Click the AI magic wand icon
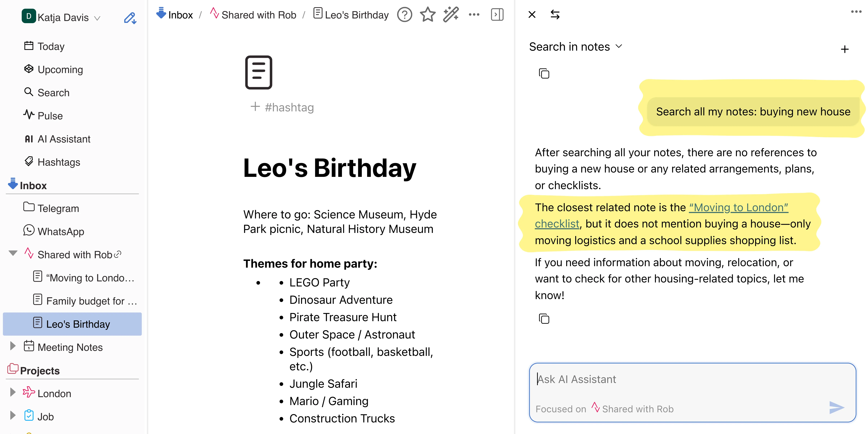Viewport: 868px width, 434px height. (x=451, y=14)
